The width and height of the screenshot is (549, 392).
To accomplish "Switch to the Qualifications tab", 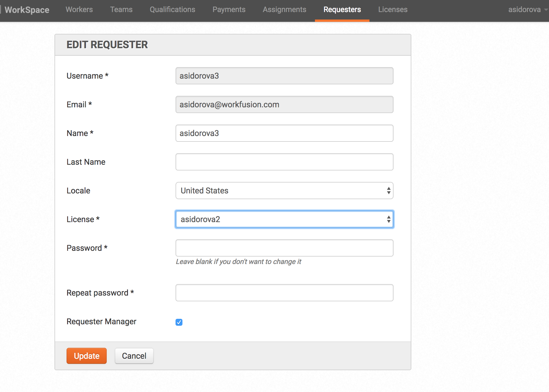I will pos(172,9).
